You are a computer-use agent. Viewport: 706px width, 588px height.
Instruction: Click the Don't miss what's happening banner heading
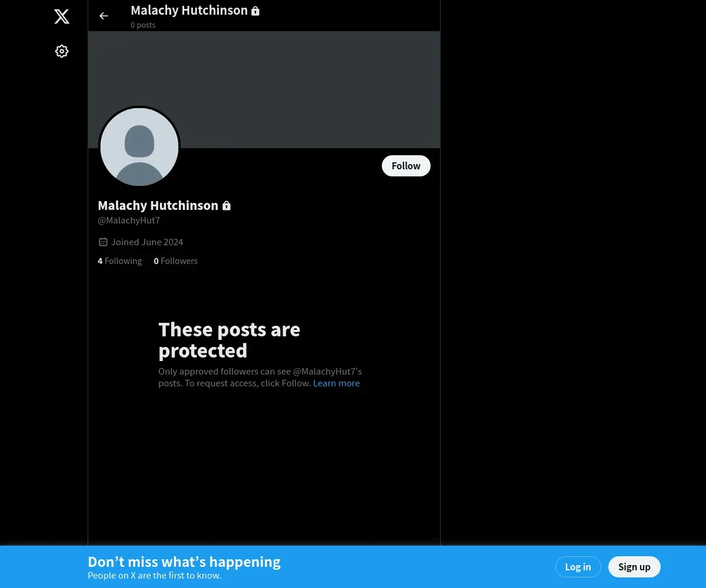point(184,562)
